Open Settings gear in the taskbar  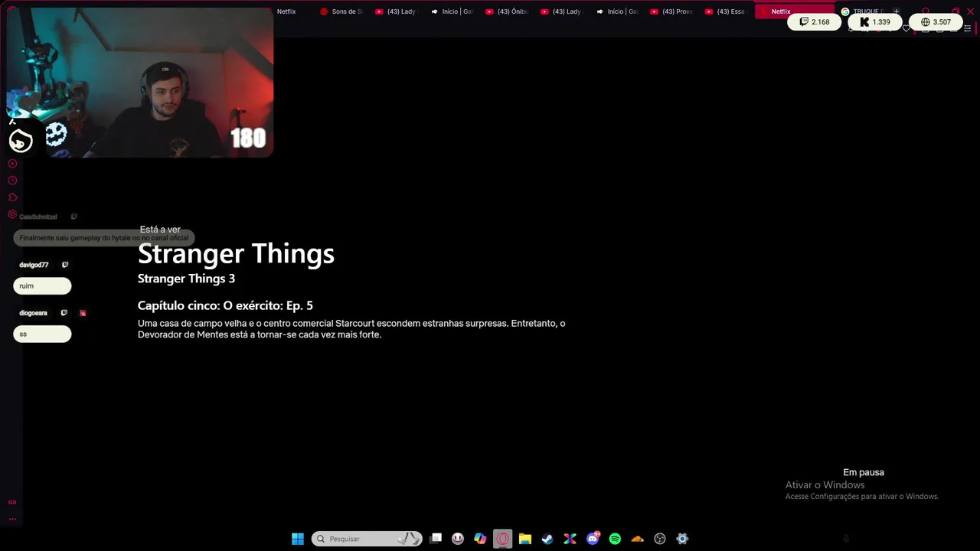[x=682, y=539]
